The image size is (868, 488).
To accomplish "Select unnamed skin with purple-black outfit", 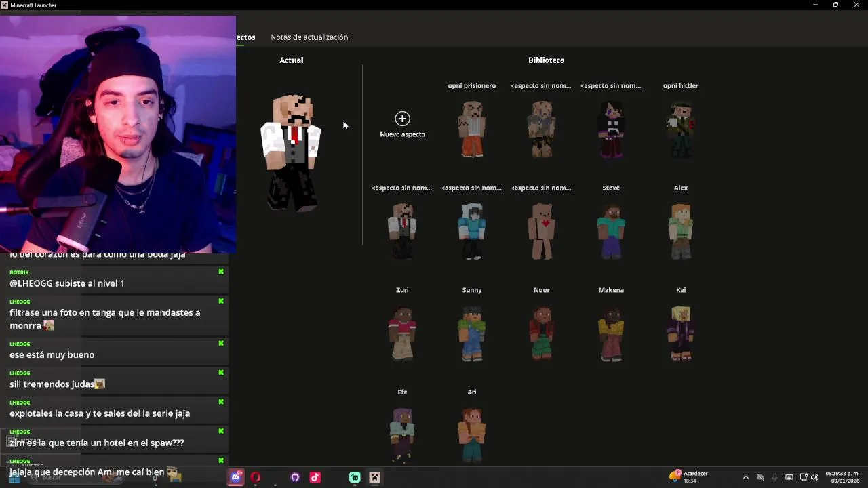I will tap(611, 129).
